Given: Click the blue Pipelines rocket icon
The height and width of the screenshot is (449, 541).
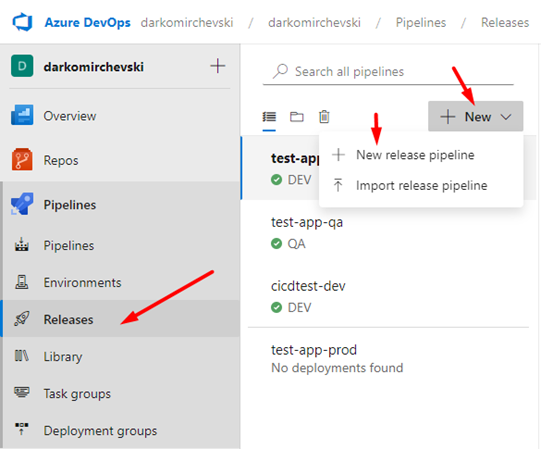Looking at the screenshot, I should (x=22, y=204).
